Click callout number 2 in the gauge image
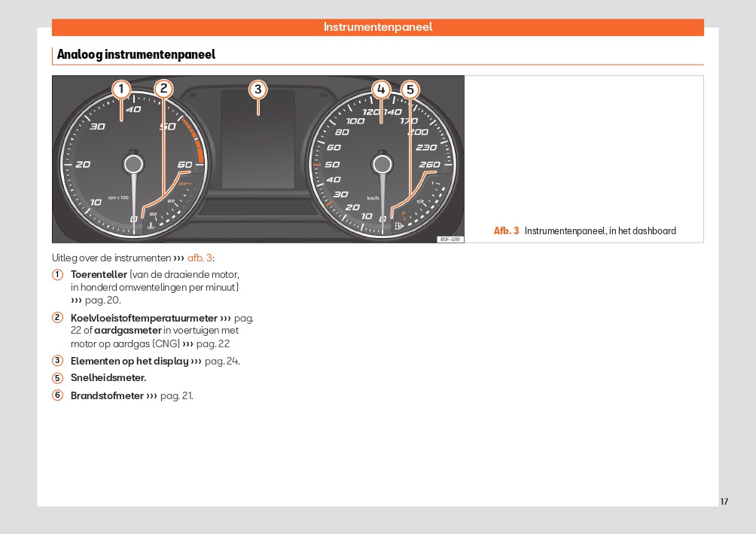756x534 pixels. 163,90
